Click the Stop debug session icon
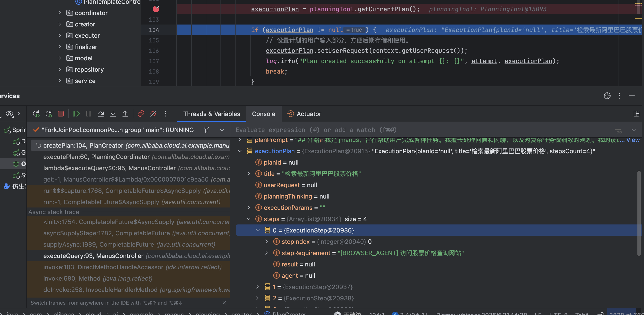Image resolution: width=644 pixels, height=315 pixels. tap(61, 114)
